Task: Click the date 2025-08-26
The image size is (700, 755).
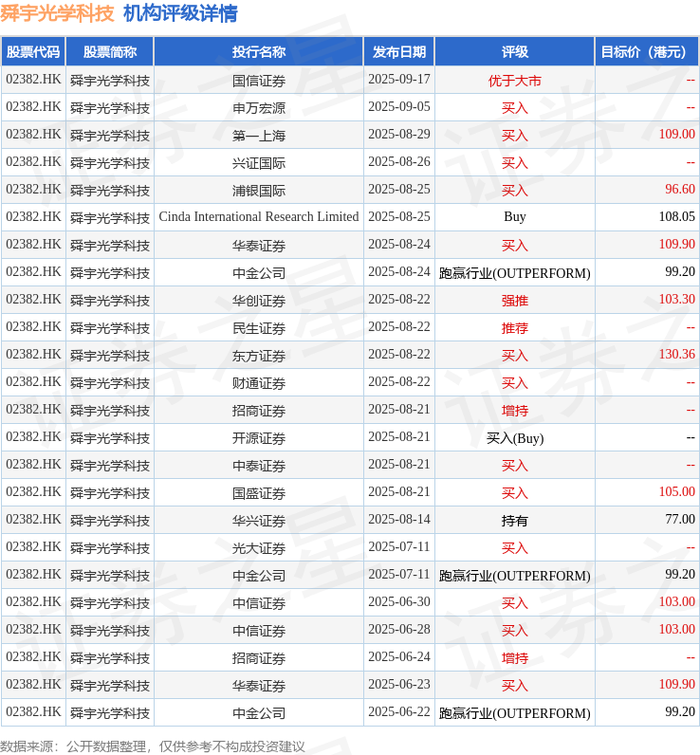Action: [x=399, y=162]
